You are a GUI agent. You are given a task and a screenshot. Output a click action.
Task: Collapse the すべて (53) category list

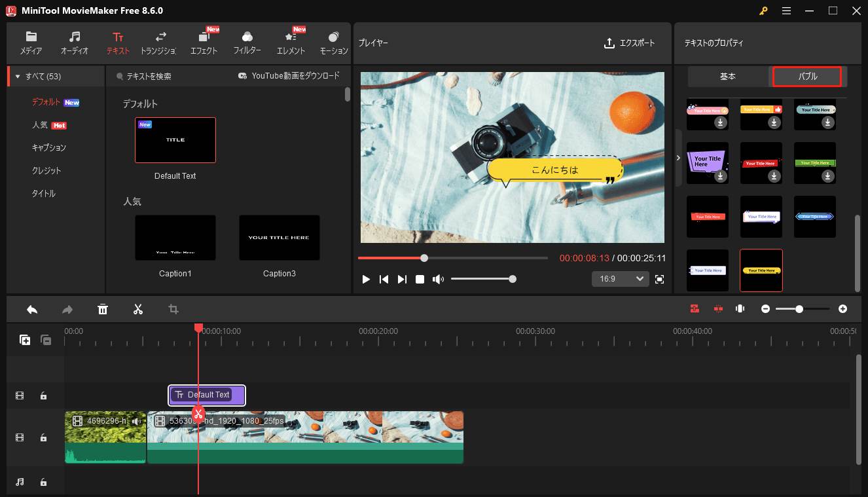point(18,76)
